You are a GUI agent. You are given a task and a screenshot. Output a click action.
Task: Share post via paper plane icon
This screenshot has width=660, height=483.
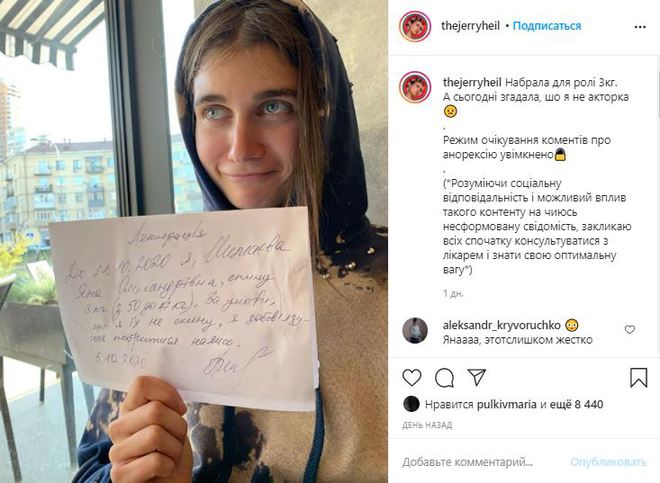tap(477, 377)
